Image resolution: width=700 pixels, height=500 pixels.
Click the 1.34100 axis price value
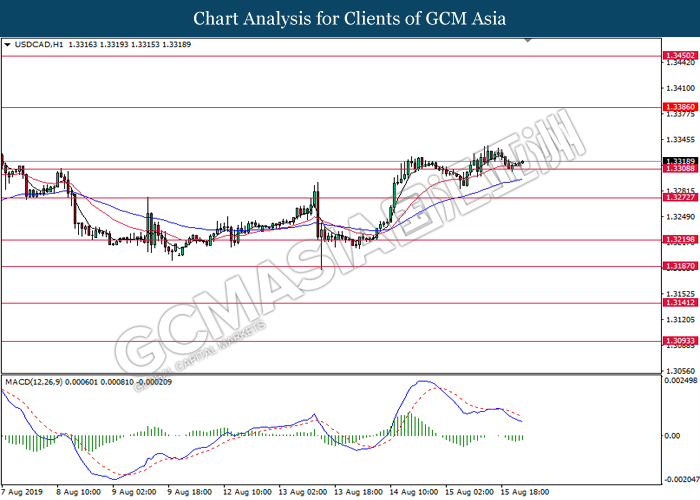pos(680,88)
